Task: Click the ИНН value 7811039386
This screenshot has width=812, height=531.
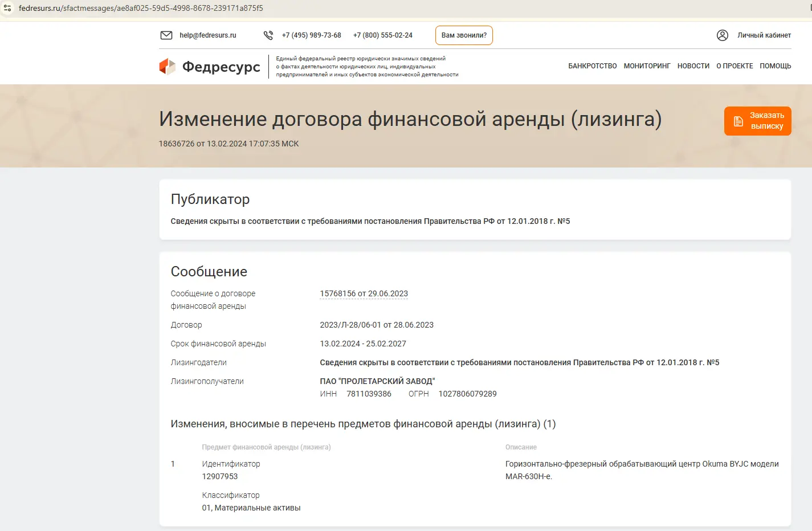Action: click(x=369, y=394)
